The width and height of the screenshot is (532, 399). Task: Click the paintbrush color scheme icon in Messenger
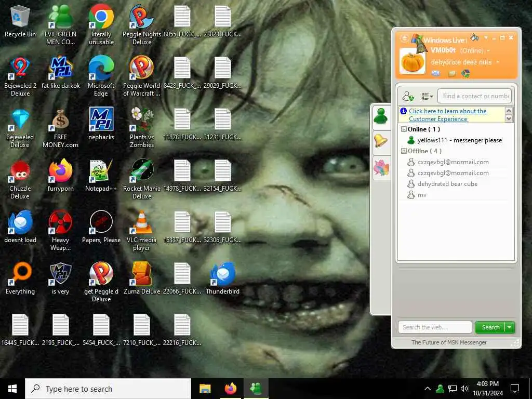coord(474,37)
